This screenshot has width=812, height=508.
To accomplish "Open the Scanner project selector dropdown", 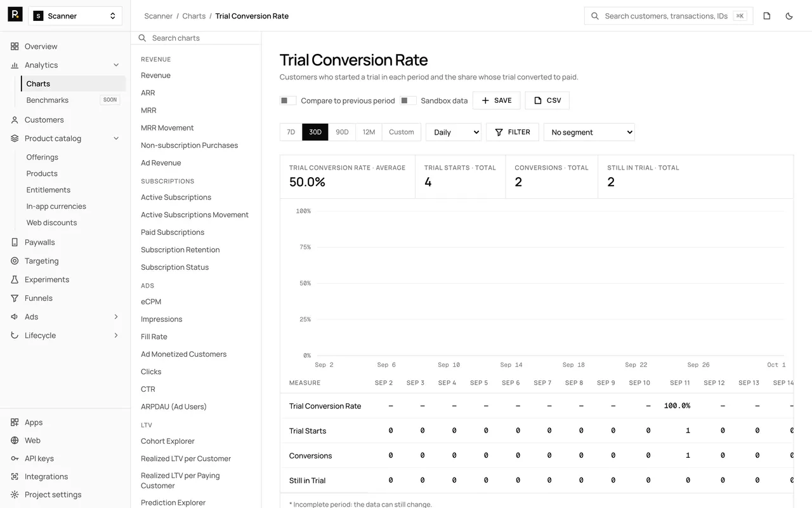I will (75, 16).
